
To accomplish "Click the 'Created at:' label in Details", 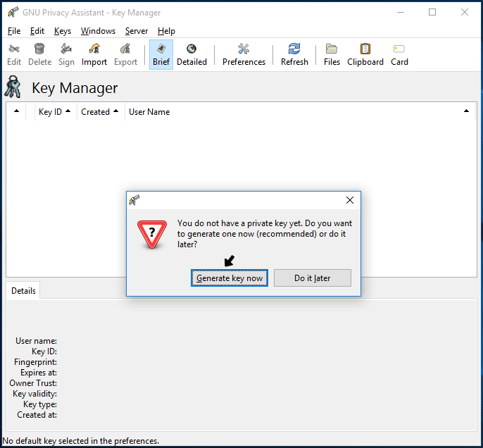I will (x=37, y=415).
